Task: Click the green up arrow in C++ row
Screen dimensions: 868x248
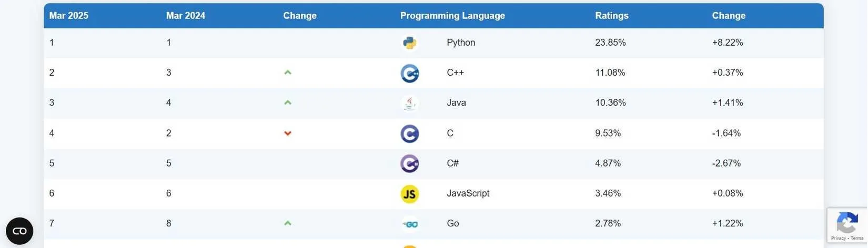Action: click(x=288, y=73)
